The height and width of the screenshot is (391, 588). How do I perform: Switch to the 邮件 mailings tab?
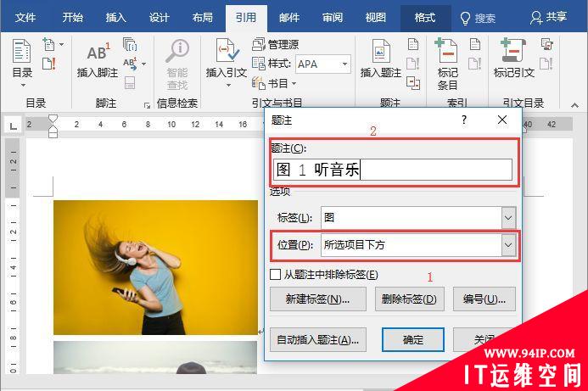click(x=289, y=17)
